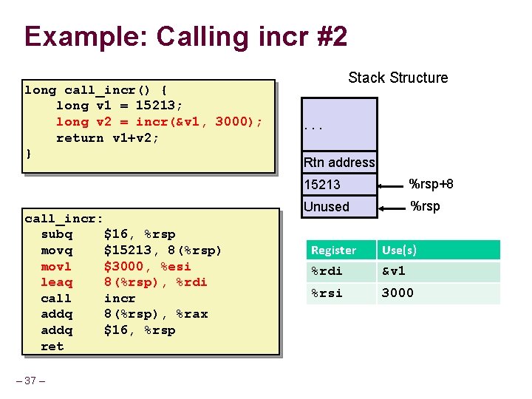
Task: Click the "return v1+v2;" line
Action: (x=107, y=137)
